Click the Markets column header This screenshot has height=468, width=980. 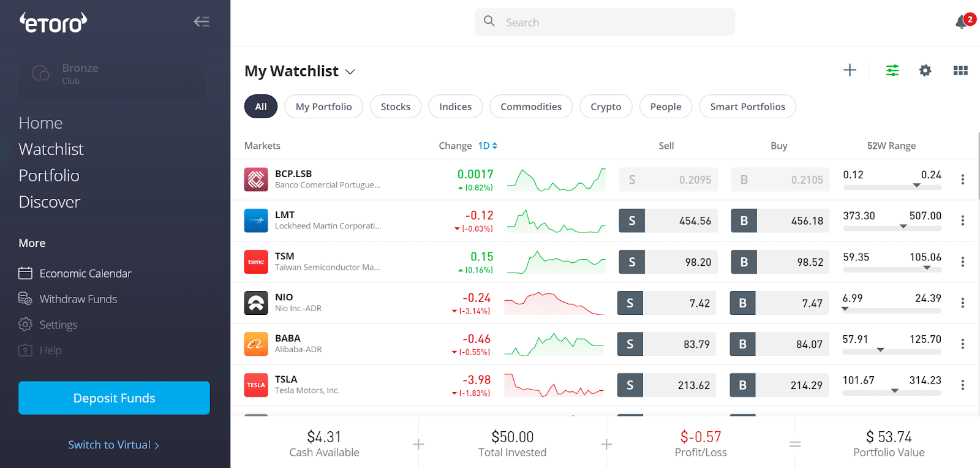point(262,146)
